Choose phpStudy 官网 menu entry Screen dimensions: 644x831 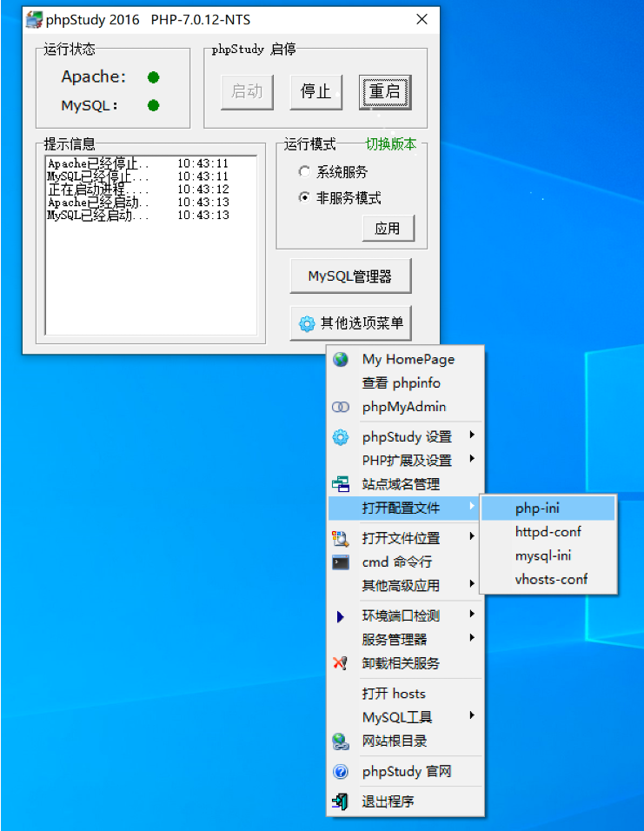point(406,772)
